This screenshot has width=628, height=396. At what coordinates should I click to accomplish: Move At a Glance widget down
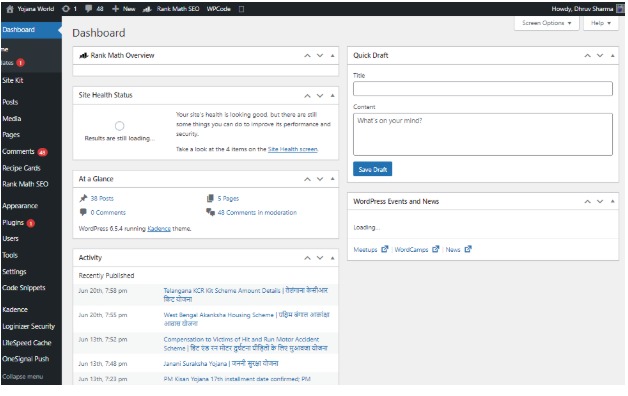[320, 179]
